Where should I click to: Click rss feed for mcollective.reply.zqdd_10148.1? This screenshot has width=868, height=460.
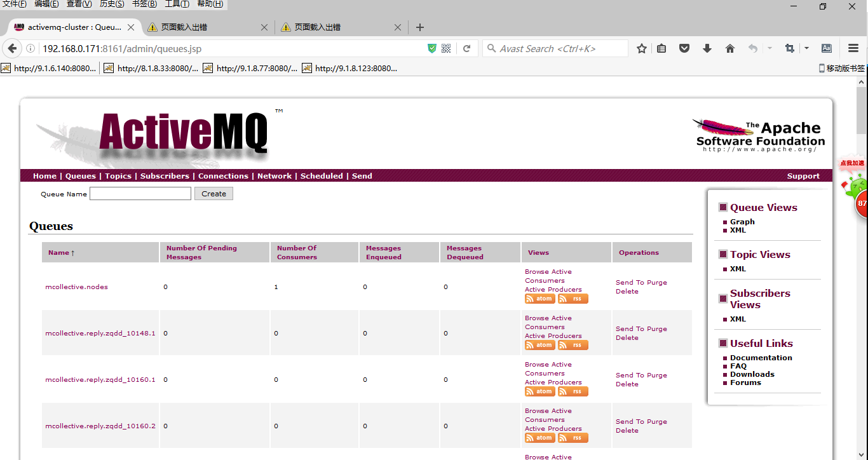click(x=573, y=345)
